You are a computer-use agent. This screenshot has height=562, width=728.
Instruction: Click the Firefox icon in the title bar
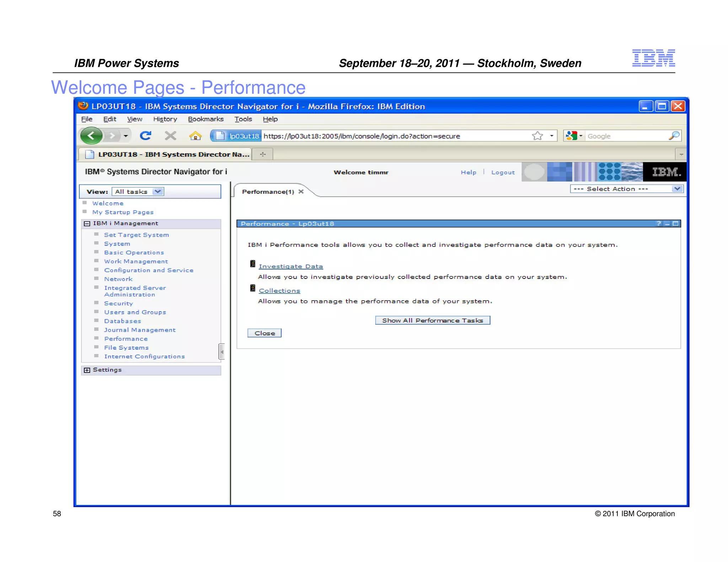(83, 106)
